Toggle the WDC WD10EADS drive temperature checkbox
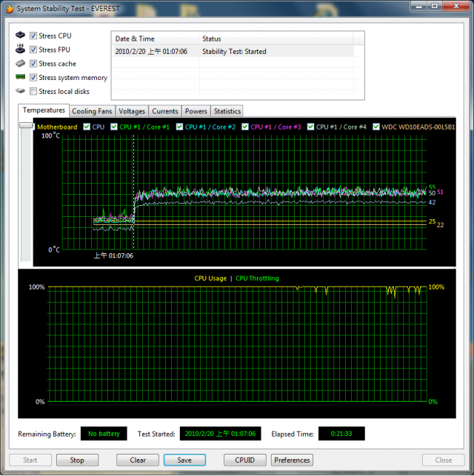 pos(376,127)
